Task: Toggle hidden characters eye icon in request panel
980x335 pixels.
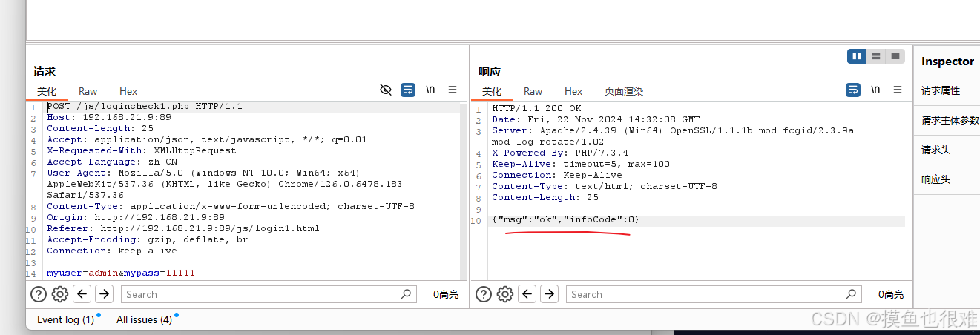Action: [386, 90]
